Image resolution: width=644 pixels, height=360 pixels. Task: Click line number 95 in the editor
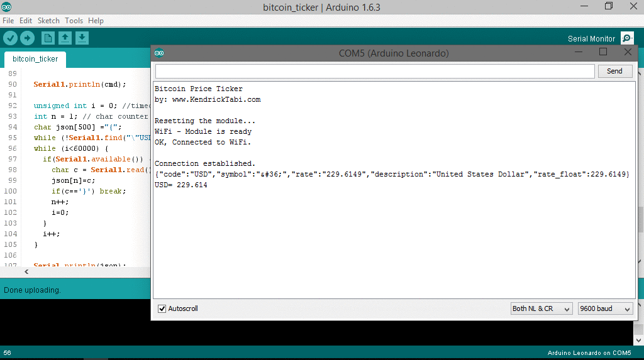point(13,138)
